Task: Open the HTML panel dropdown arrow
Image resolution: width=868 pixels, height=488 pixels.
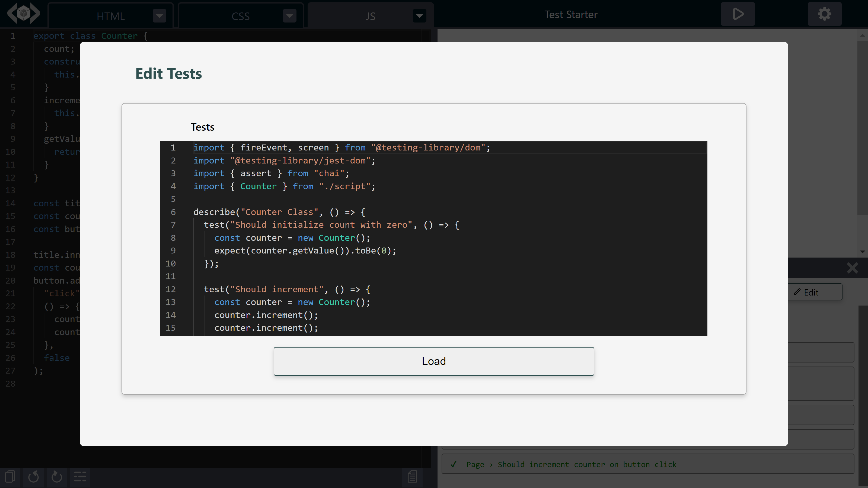Action: coord(159,15)
